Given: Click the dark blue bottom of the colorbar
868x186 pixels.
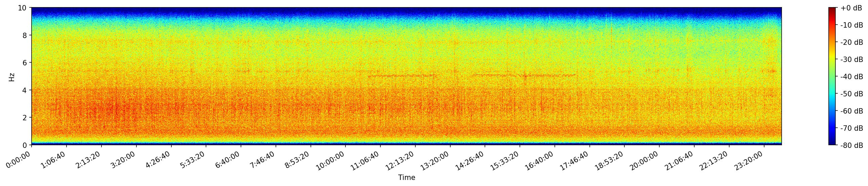Looking at the screenshot, I should 832,143.
